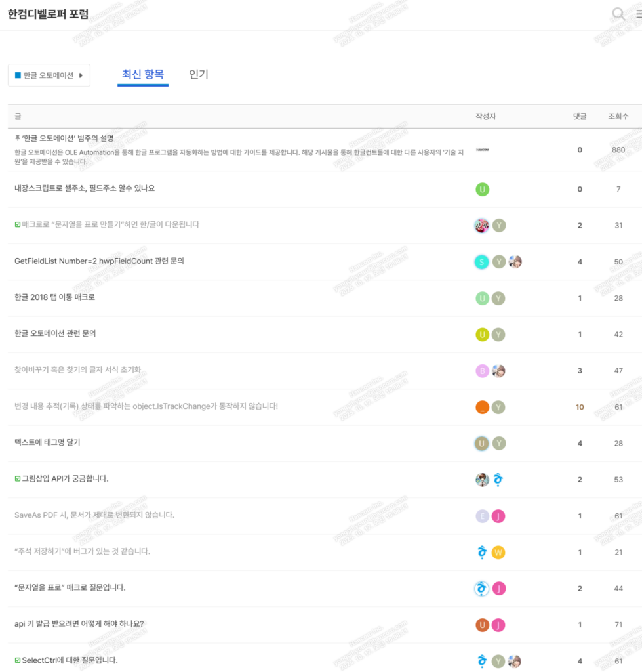Click HANCOM avatar on the pinned post

[x=482, y=150]
